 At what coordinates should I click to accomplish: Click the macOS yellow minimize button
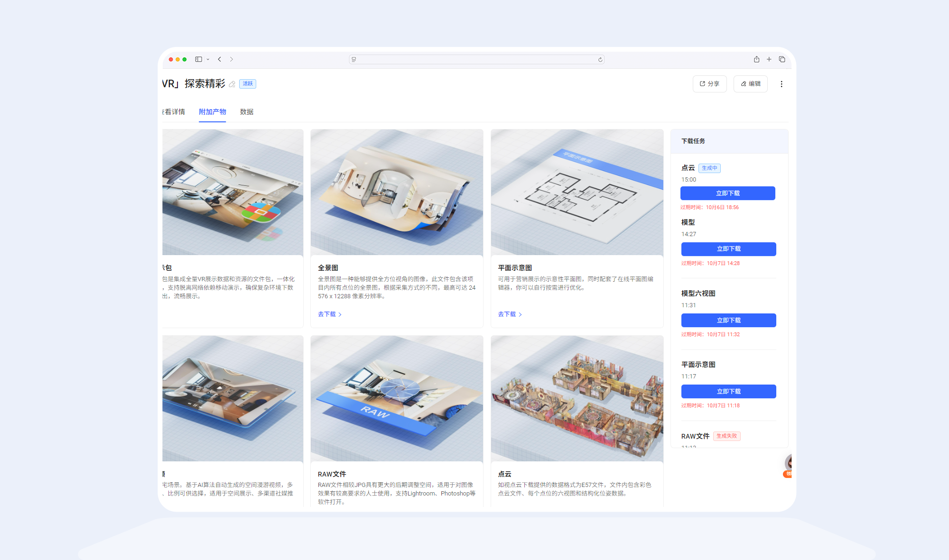[x=177, y=59]
